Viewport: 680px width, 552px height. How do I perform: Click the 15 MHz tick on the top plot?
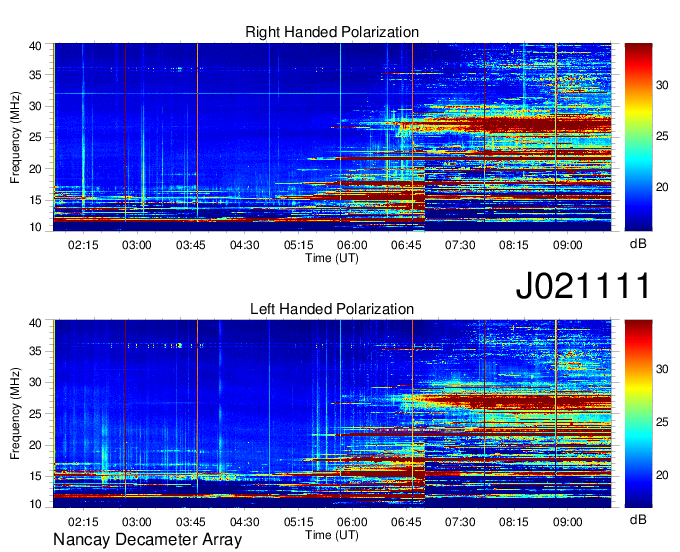[35, 200]
